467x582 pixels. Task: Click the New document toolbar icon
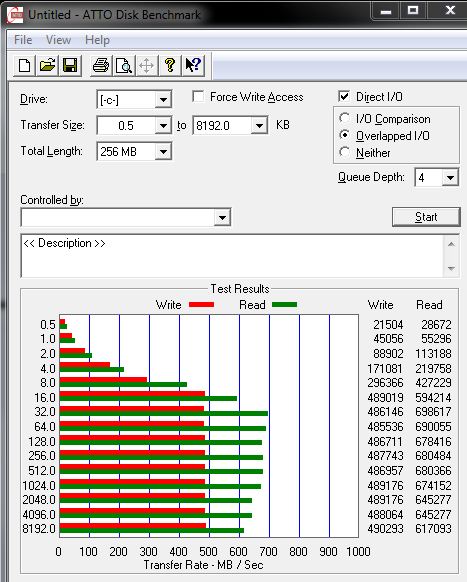(x=25, y=66)
